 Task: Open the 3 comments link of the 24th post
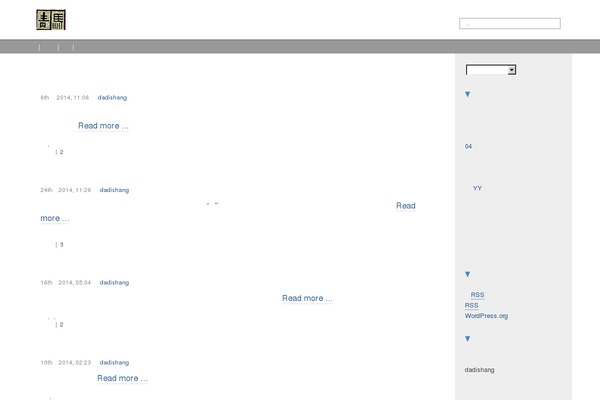(x=61, y=245)
